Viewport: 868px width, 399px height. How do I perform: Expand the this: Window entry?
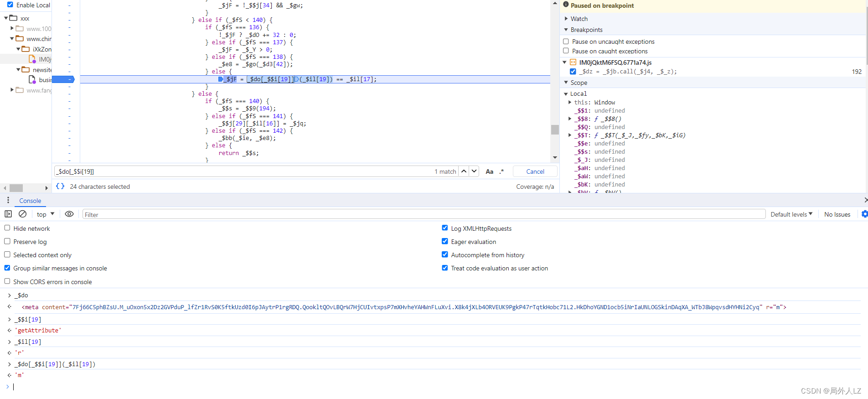570,102
